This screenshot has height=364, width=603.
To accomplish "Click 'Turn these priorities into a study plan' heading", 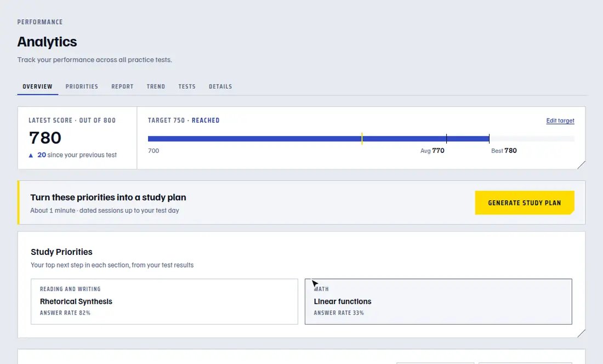I will coord(108,197).
